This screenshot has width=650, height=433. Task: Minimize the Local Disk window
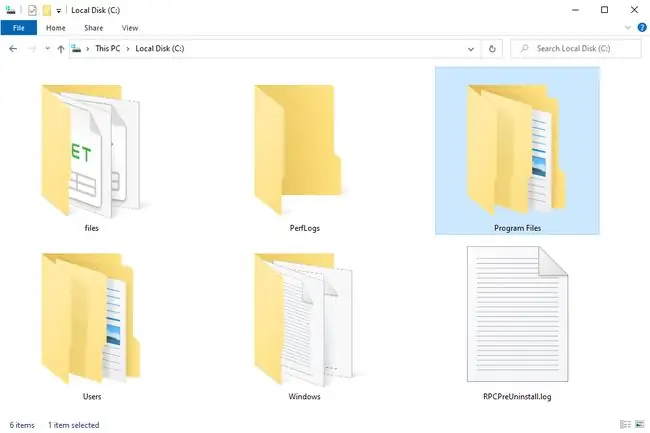(575, 10)
